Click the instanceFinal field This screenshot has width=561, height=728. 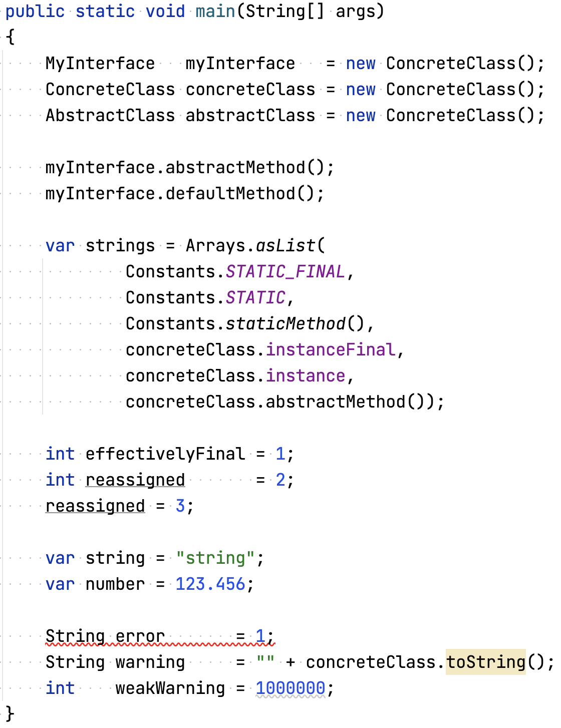click(x=330, y=350)
